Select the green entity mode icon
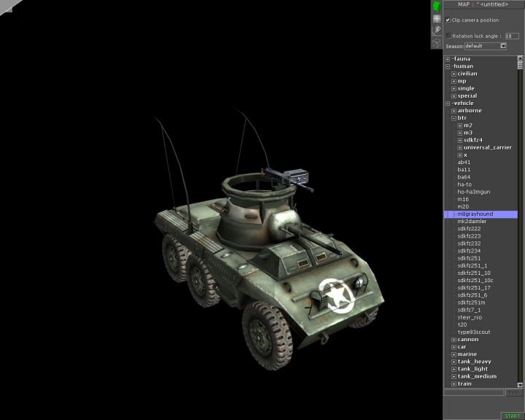 click(436, 7)
